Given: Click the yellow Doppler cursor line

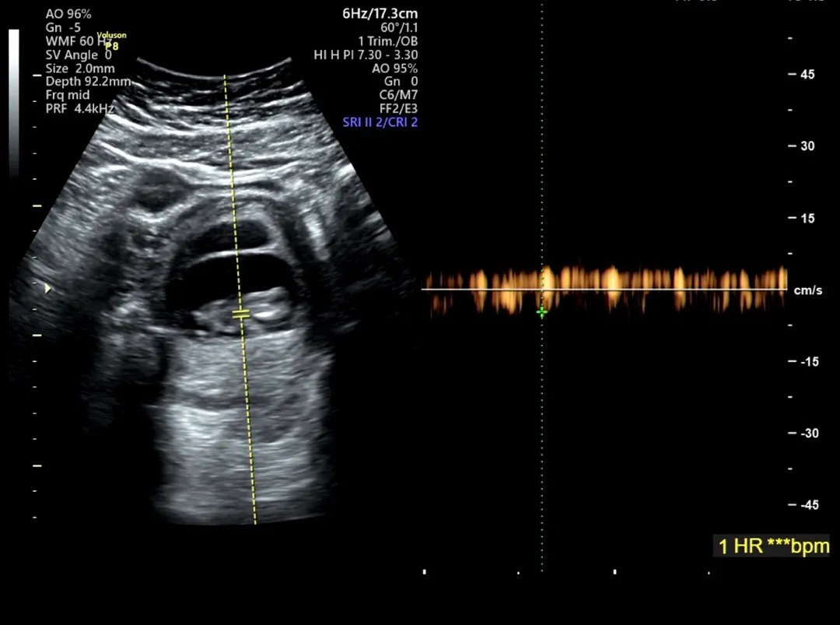Looking at the screenshot, I should pos(240,299).
